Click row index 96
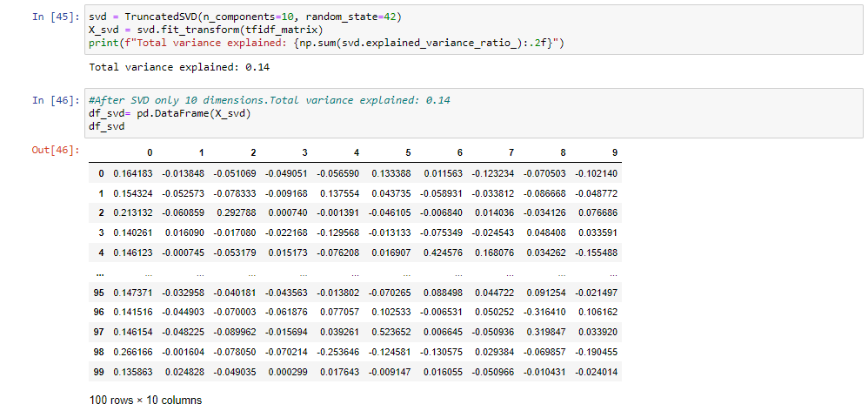This screenshot has width=868, height=411. click(x=98, y=313)
